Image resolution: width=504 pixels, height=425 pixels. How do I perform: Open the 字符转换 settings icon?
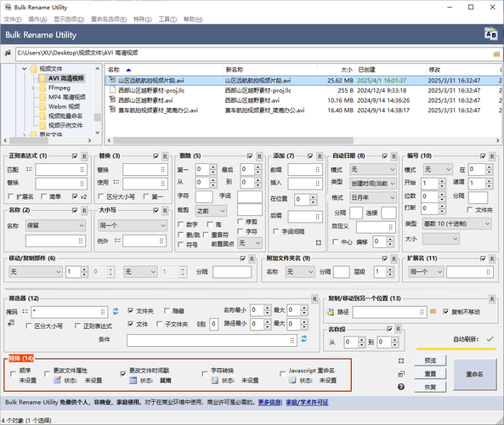click(215, 380)
